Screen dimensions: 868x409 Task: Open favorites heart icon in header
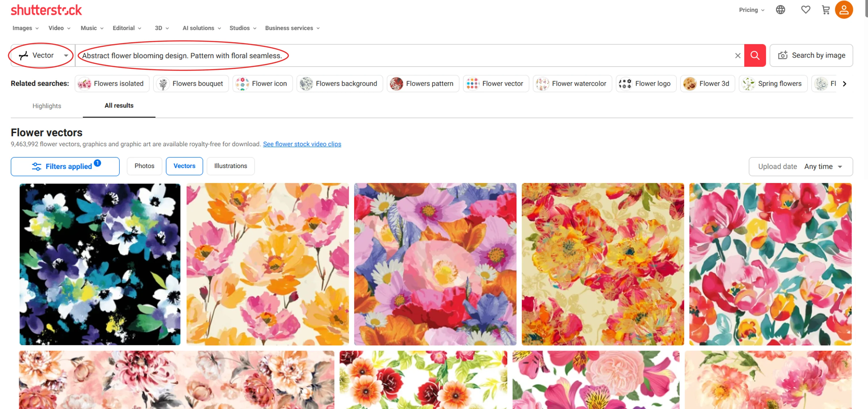coord(806,10)
